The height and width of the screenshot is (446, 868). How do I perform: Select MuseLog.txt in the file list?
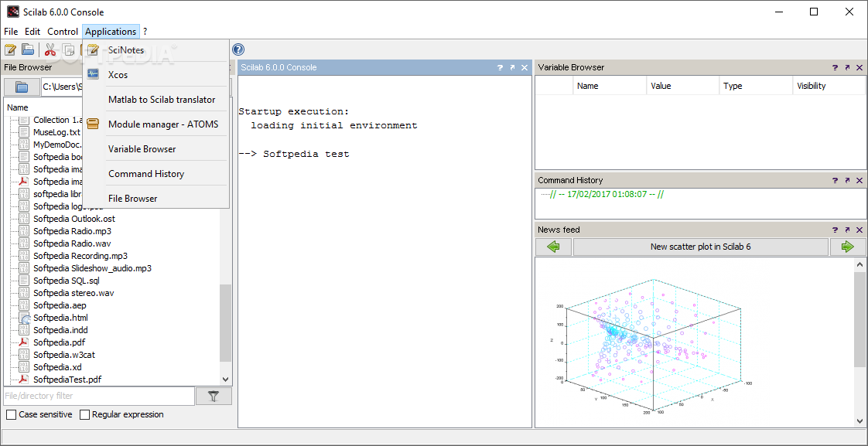pos(56,132)
